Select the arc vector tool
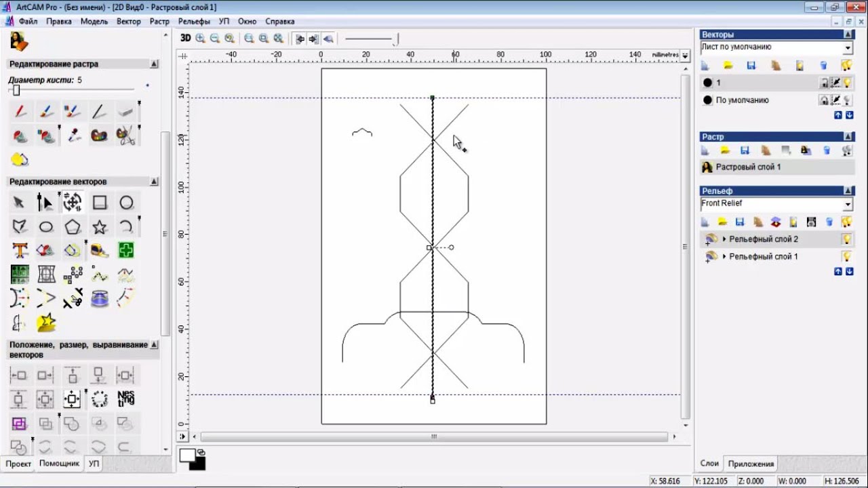Viewport: 868px width, 488px height. (126, 227)
